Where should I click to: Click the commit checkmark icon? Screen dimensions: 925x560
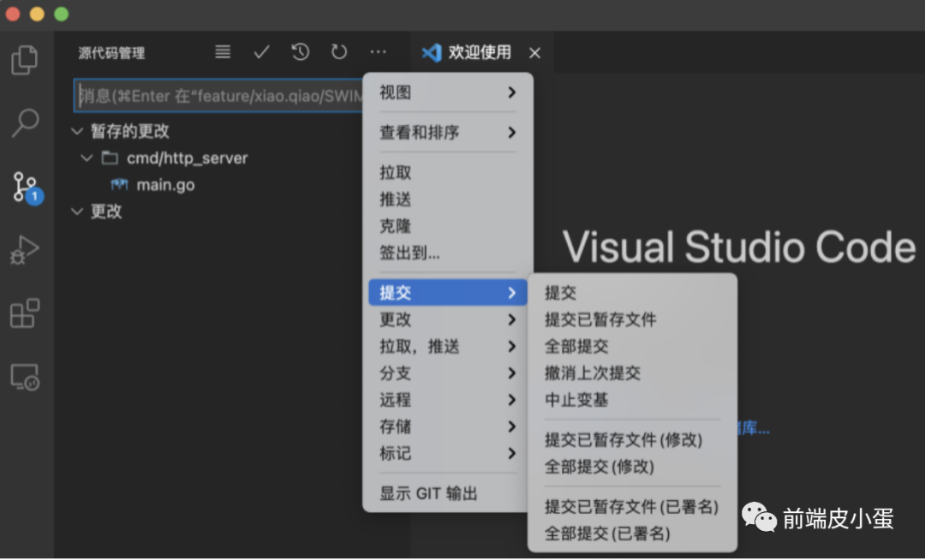[261, 52]
